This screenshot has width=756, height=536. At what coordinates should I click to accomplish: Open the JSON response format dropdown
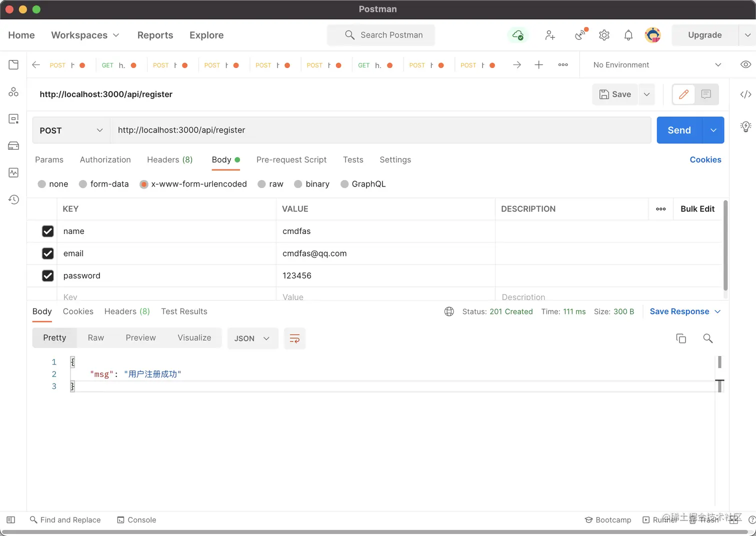pyautogui.click(x=252, y=338)
